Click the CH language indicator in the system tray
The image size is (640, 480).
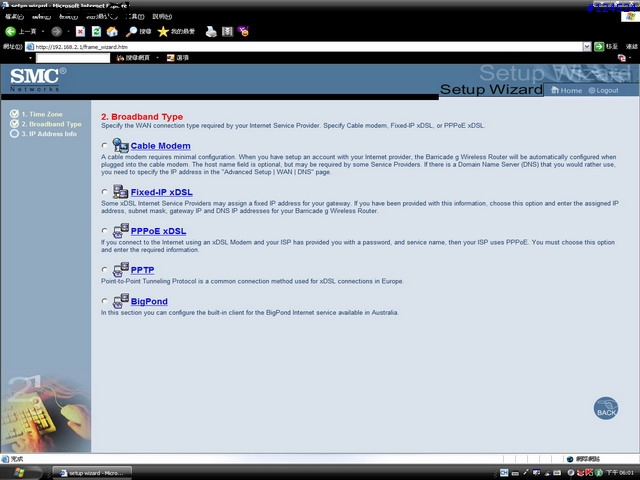pyautogui.click(x=504, y=473)
